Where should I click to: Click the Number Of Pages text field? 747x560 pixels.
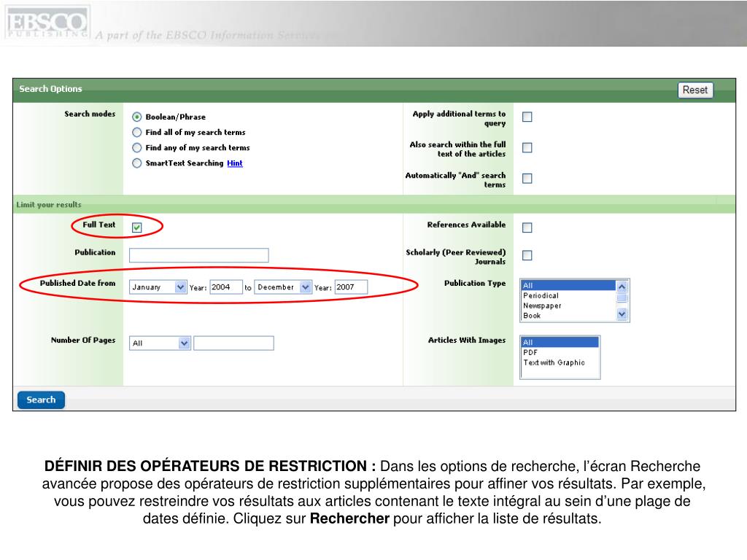[233, 343]
